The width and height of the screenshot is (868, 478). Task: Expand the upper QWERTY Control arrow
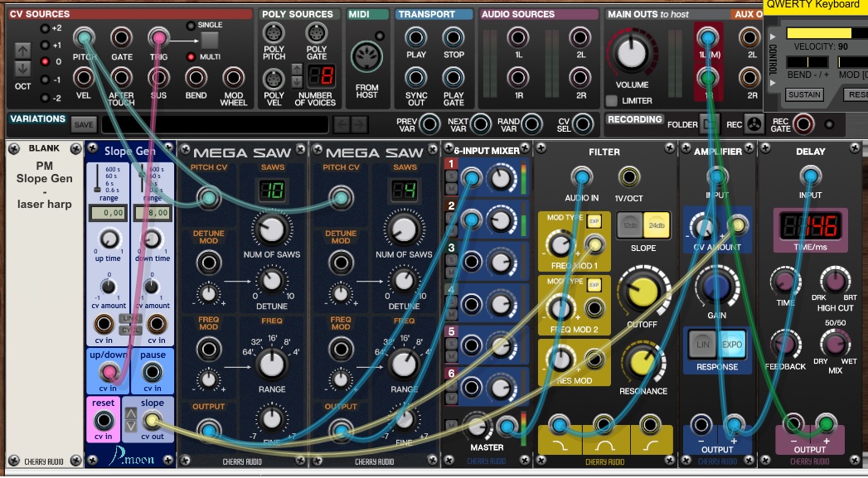773,37
